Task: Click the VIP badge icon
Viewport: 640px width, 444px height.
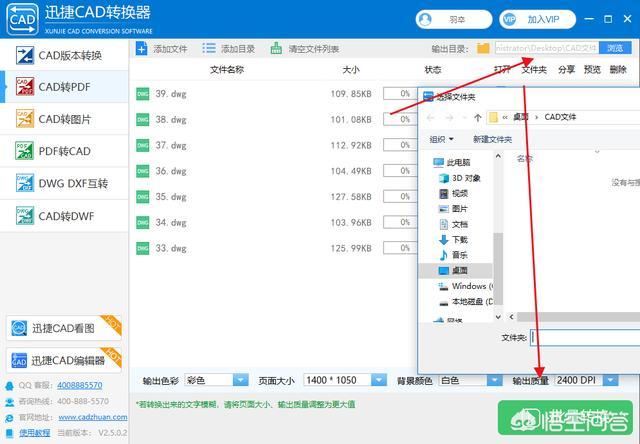Action: pos(509,19)
